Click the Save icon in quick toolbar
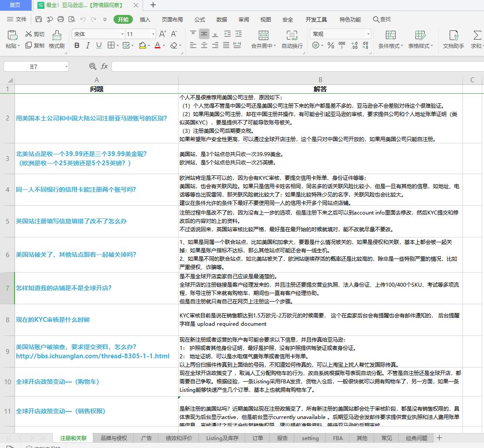Viewport: 484px width, 448px height. coord(39,19)
